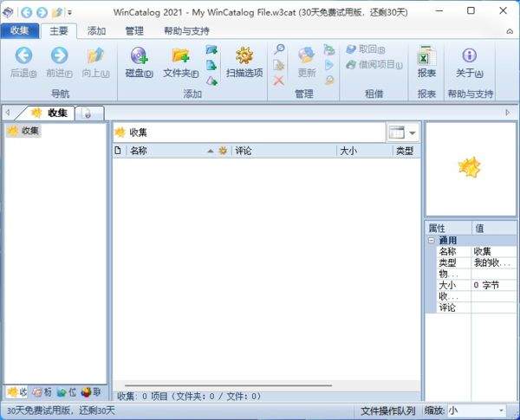Sort by 评论 column header
The image size is (520, 420).
(284, 151)
